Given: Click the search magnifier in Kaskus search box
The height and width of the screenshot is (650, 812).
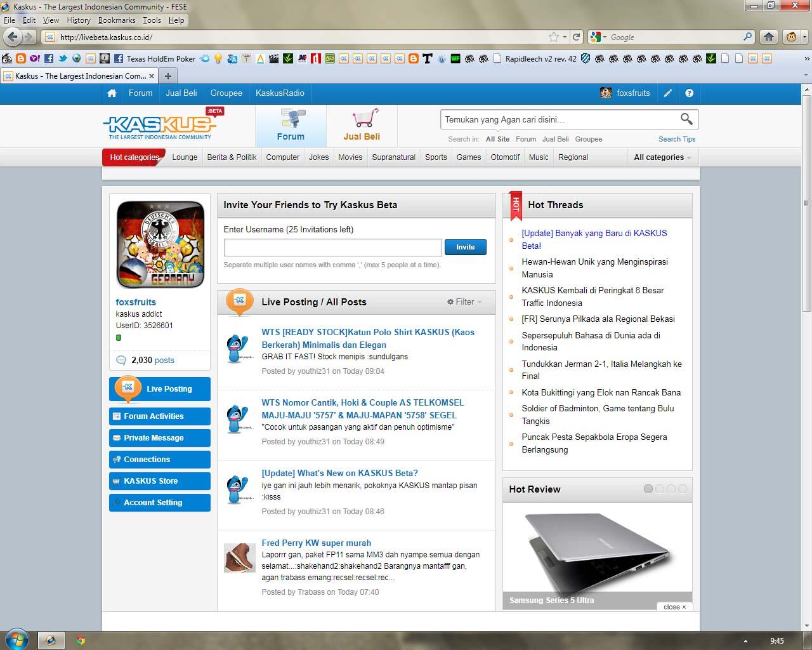Looking at the screenshot, I should pos(686,119).
